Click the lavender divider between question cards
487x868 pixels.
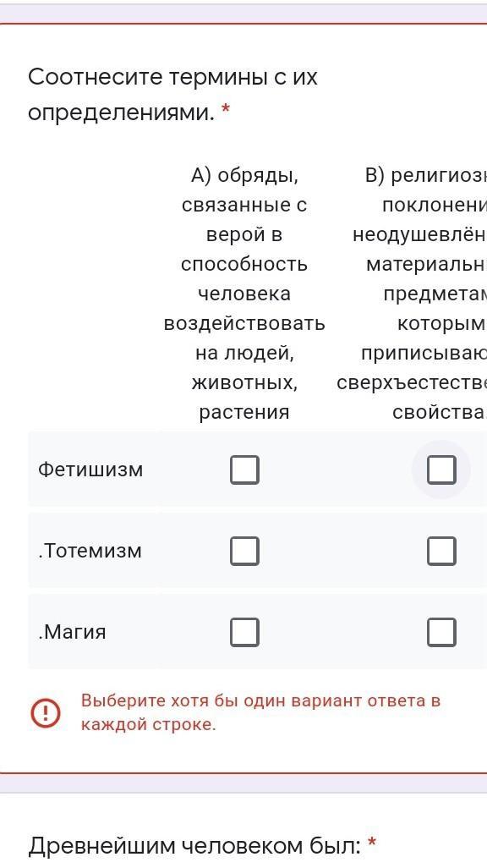coord(243,783)
